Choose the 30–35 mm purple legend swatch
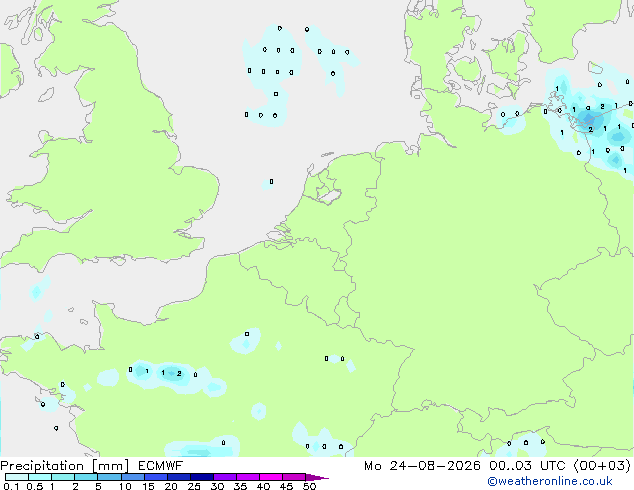This screenshot has height=490, width=634. tap(225, 477)
